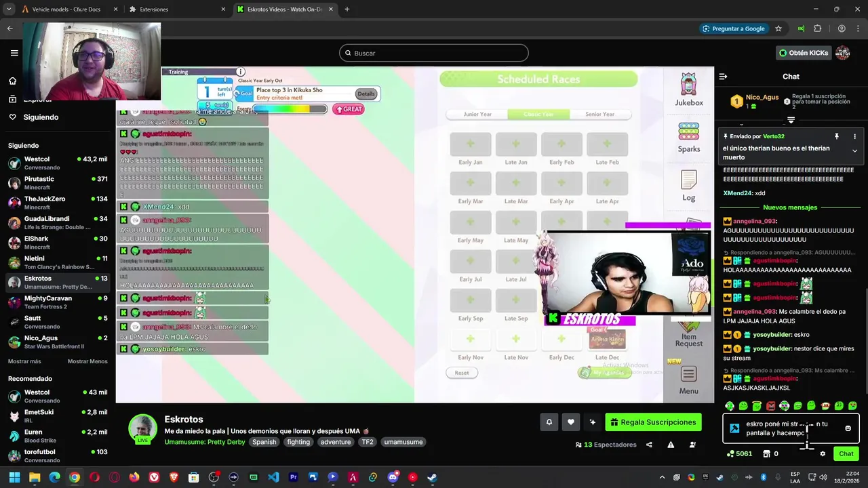
Task: Open the Chrome extensions puzzle icon
Action: click(817, 28)
